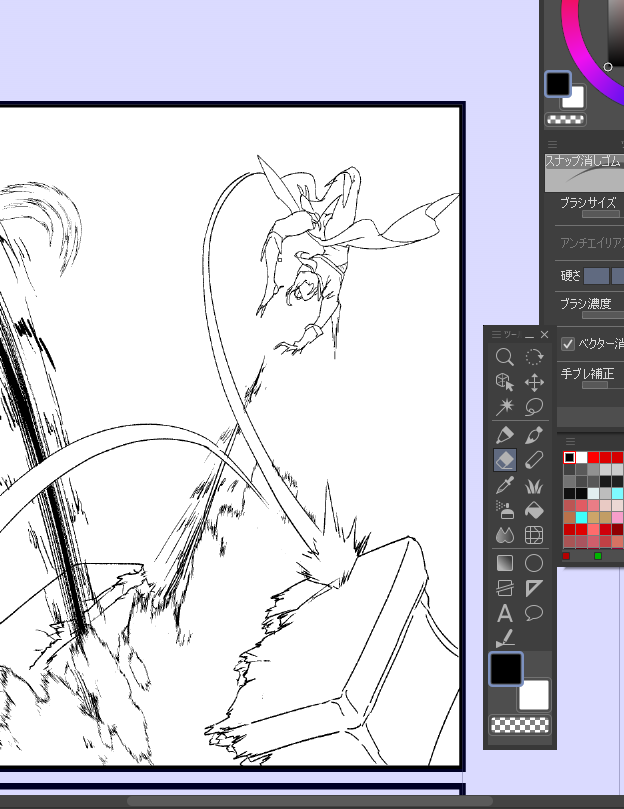Pick the cyan swatch beside the brown one
The height and width of the screenshot is (809, 624).
coord(582,517)
